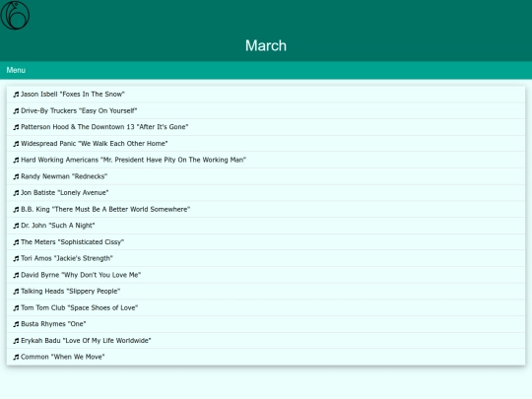Screen dimensions: 532x399
Task: Click the music note icon beside Talking Heads
Action: (16, 292)
